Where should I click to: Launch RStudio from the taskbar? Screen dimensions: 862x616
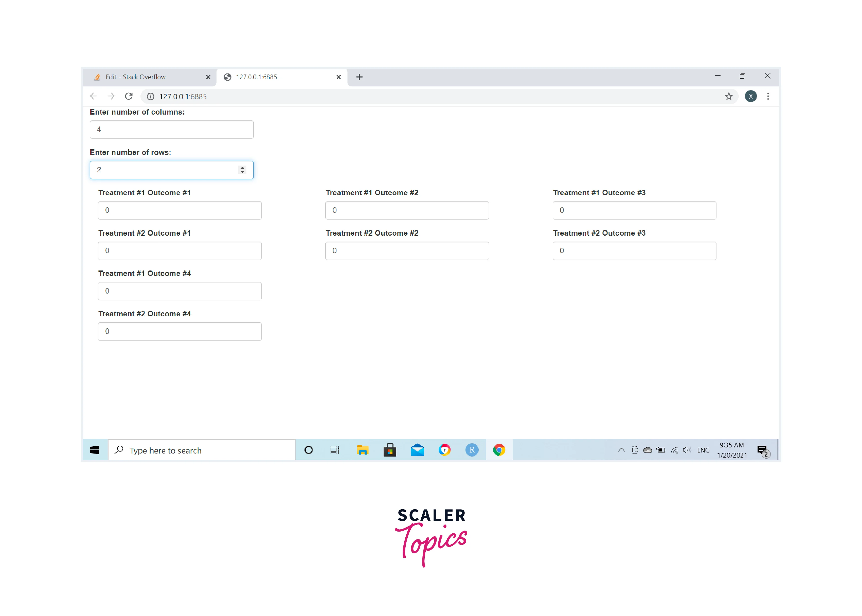pos(472,450)
